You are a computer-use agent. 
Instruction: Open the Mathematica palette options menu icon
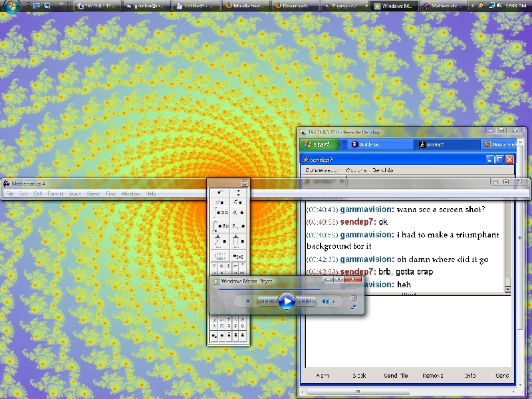(244, 183)
